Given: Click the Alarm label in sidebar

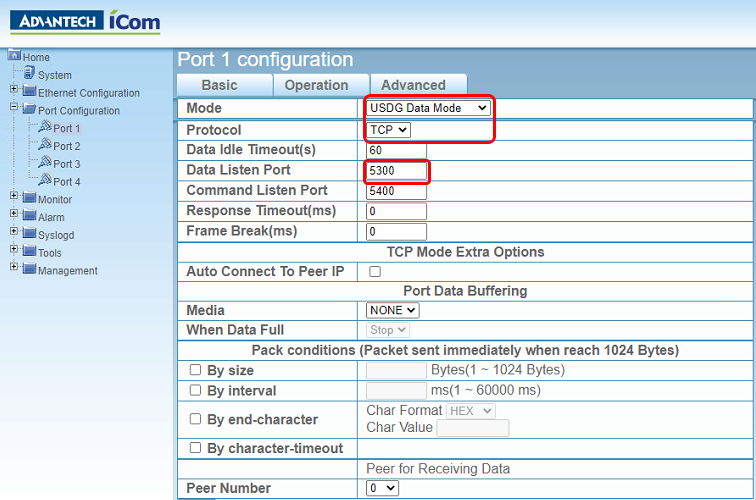Looking at the screenshot, I should coord(51,217).
